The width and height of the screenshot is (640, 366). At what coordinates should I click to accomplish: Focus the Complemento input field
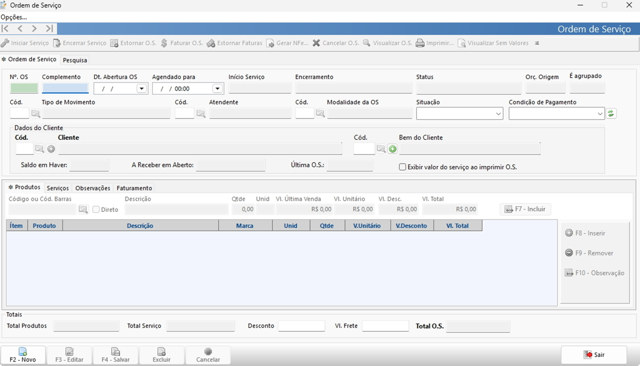click(65, 88)
